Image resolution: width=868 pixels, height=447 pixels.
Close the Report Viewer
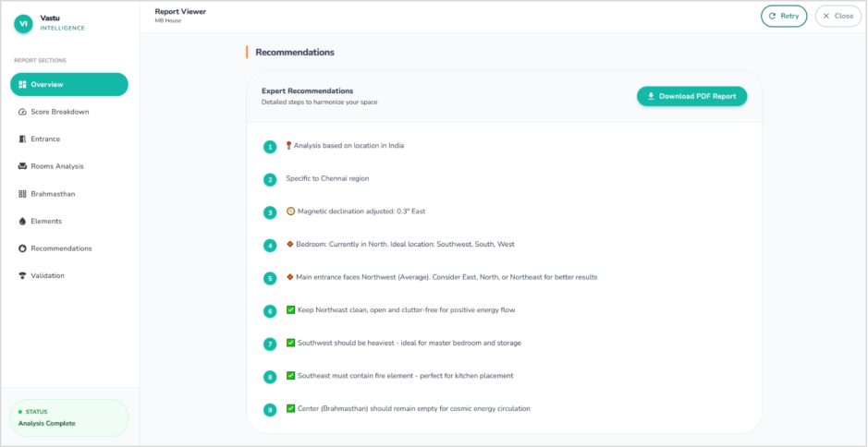837,16
